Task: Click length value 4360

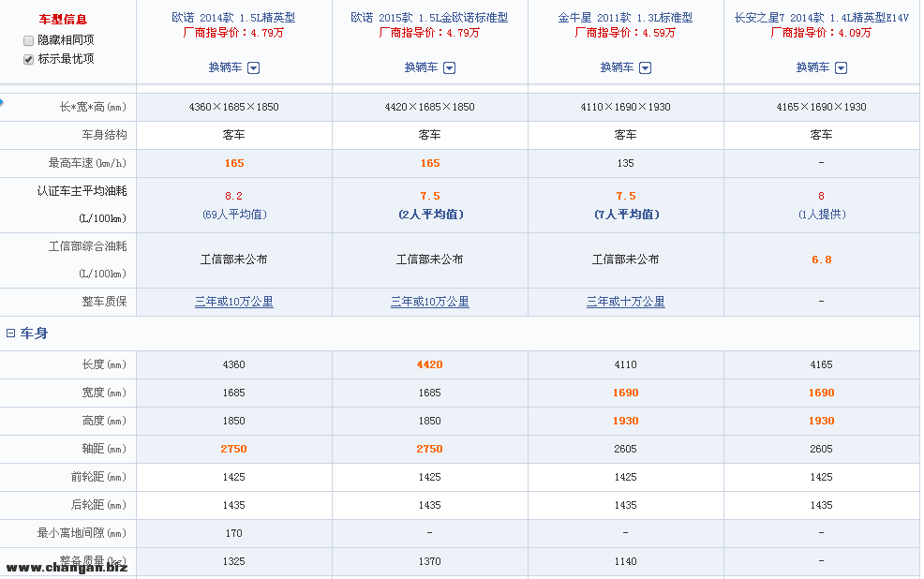Action: pyautogui.click(x=234, y=364)
